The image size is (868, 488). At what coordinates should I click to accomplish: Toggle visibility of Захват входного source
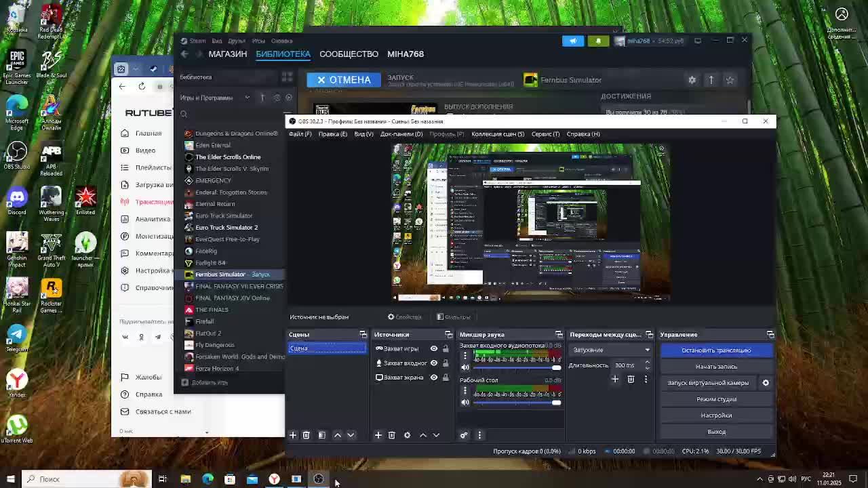(x=434, y=363)
